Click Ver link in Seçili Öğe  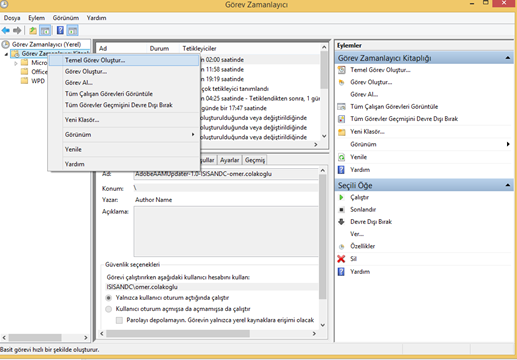click(x=357, y=234)
